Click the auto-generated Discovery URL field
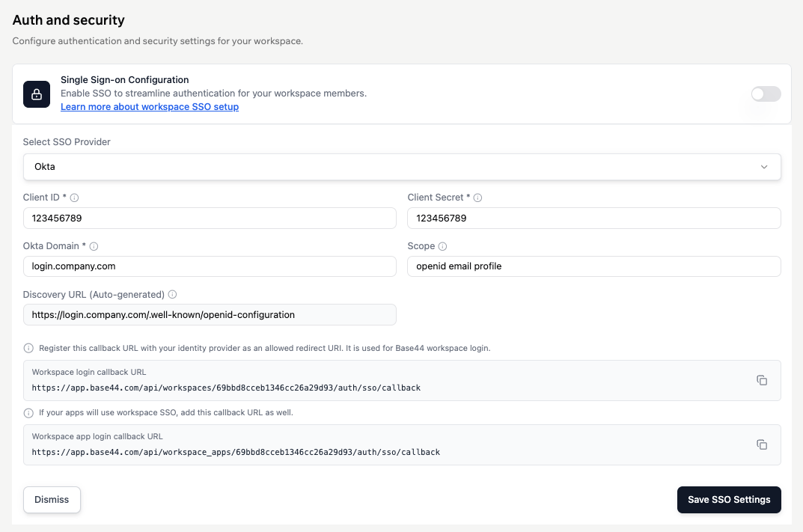803x532 pixels. [x=210, y=315]
